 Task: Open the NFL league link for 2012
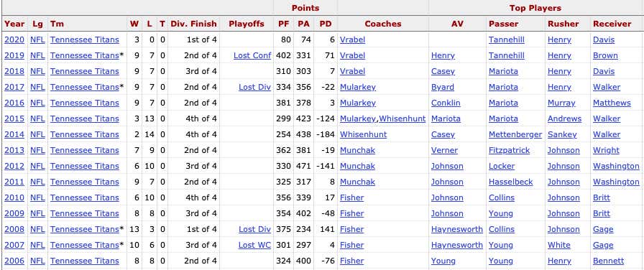point(37,166)
